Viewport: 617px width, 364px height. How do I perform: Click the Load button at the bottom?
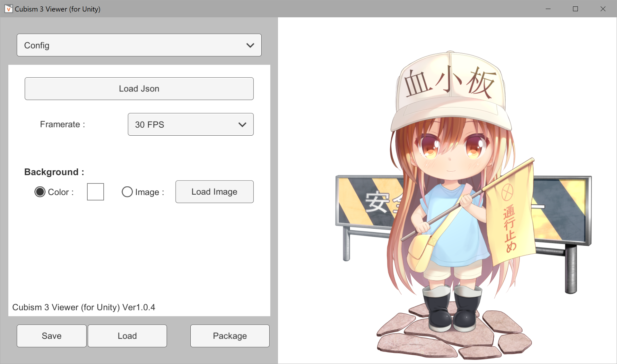coord(127,336)
